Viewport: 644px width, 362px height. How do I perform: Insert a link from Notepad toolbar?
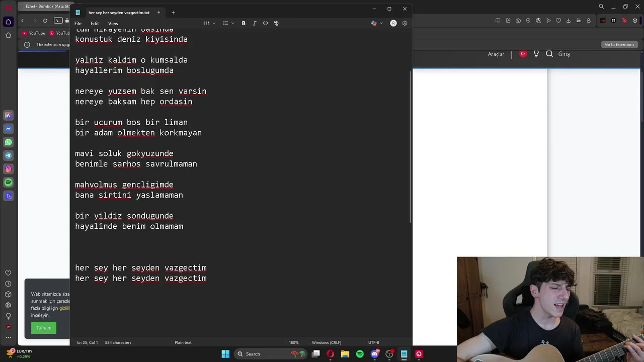pos(265,23)
